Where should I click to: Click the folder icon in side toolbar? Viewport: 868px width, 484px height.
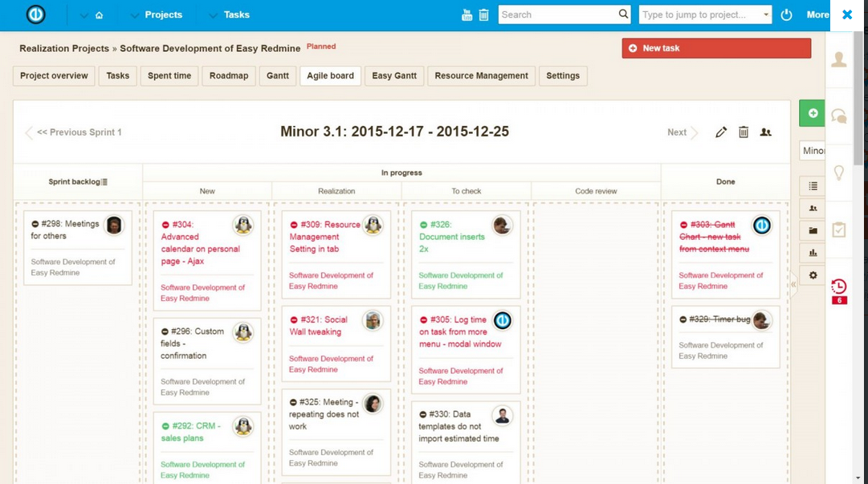[x=813, y=230]
